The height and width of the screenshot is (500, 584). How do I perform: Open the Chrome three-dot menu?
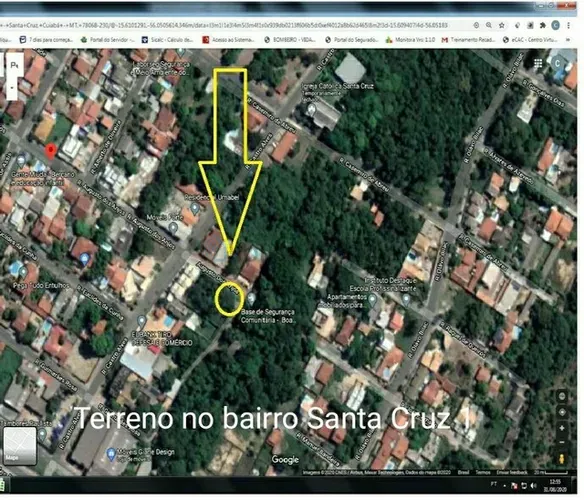[568, 25]
